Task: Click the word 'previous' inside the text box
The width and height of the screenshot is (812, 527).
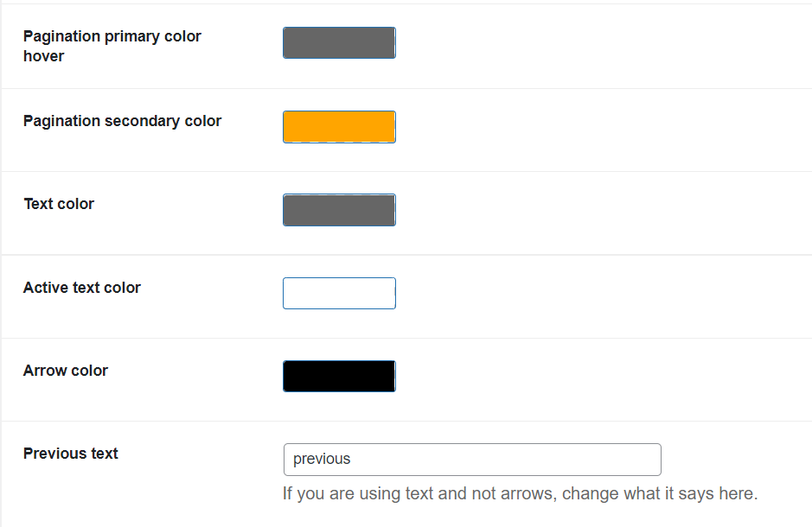Action: pos(322,460)
